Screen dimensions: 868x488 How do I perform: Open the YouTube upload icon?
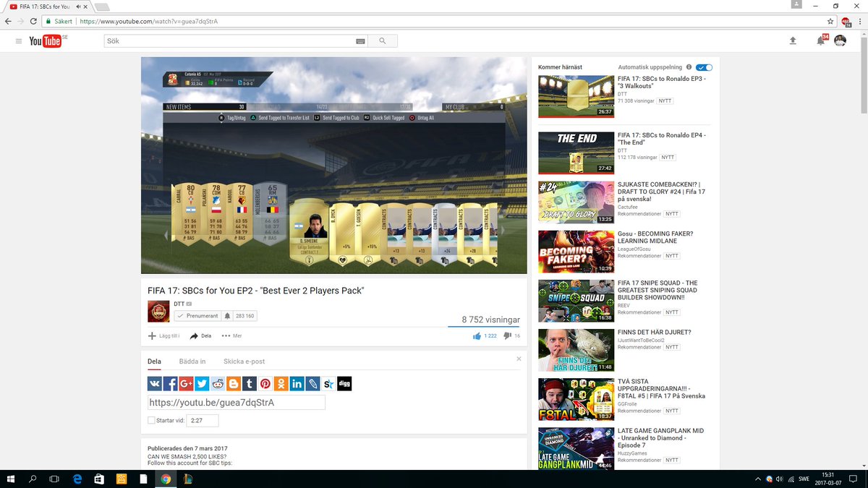(793, 41)
